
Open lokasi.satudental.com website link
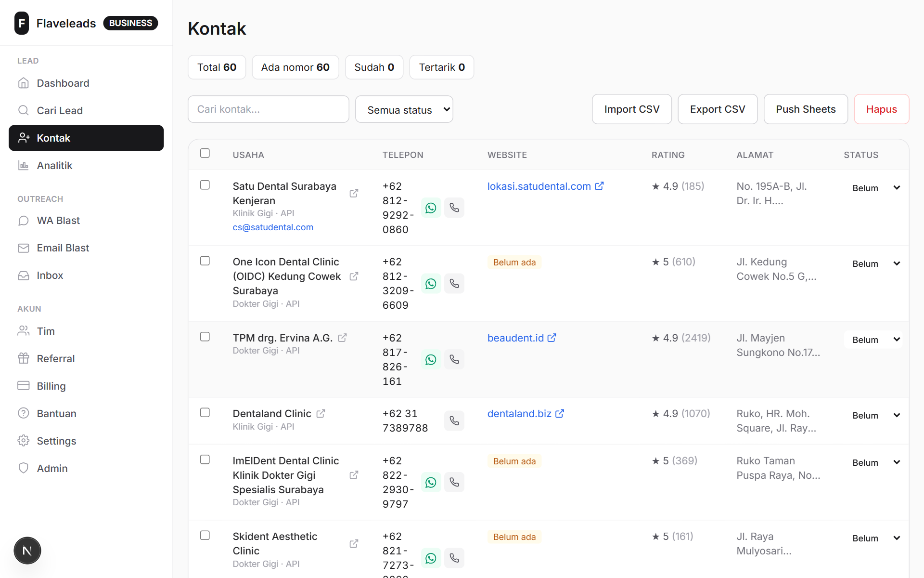point(545,186)
